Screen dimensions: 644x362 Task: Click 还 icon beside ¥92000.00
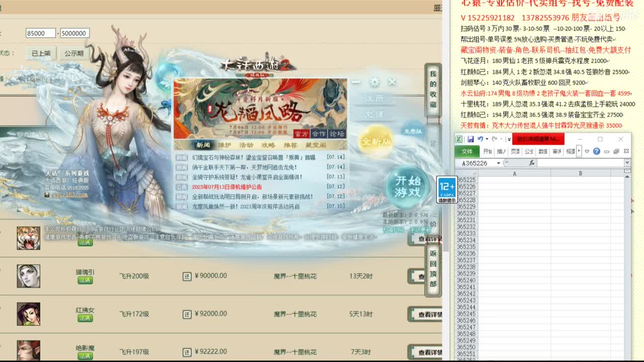point(187,314)
